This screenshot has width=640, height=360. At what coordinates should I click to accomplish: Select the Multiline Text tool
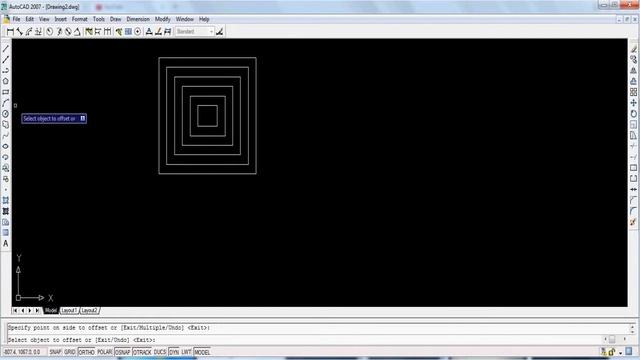pos(6,243)
